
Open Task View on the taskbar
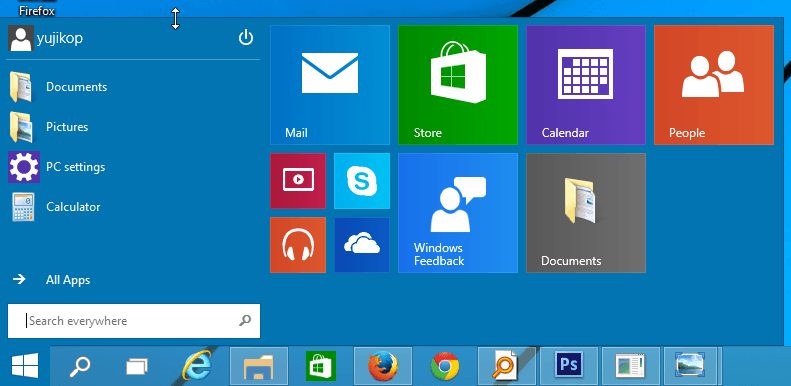[x=137, y=366]
